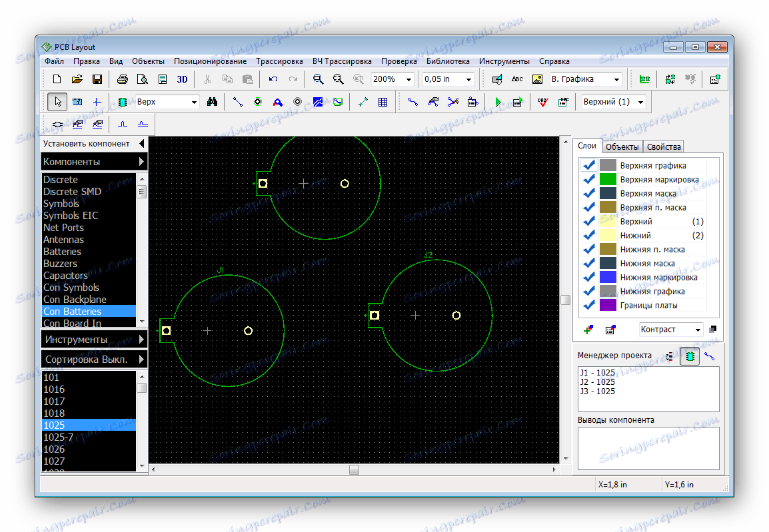
Task: Expand the Верхний (1) layer dropdown
Action: 640,102
